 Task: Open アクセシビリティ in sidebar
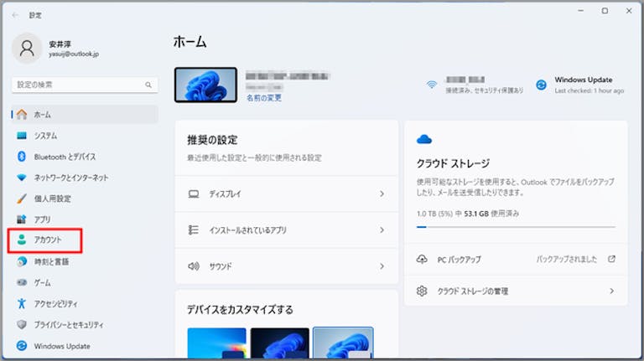(x=85, y=303)
